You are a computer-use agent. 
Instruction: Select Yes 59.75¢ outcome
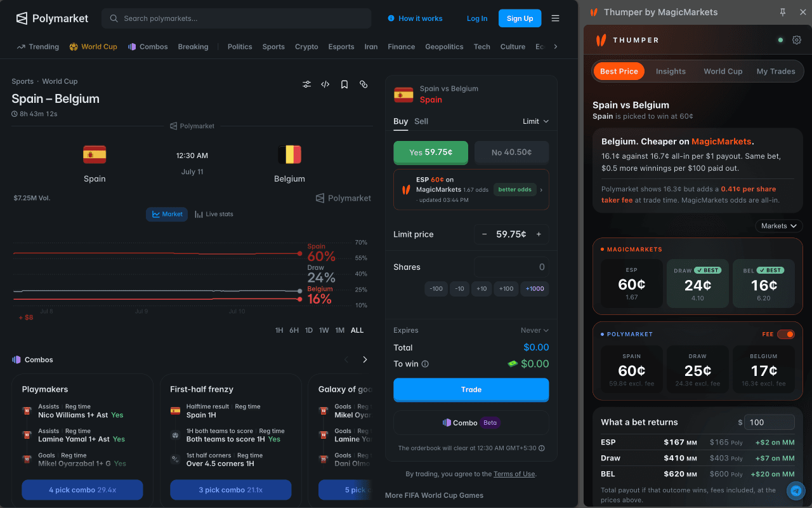click(431, 152)
